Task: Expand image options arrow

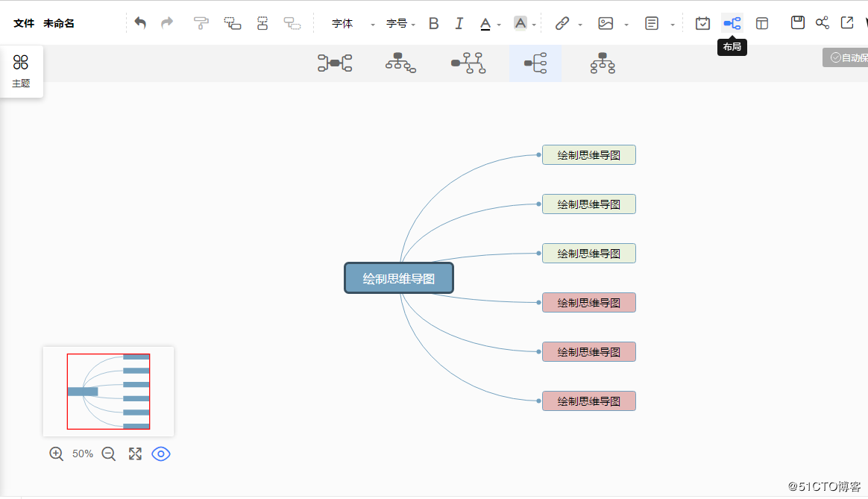Action: pyautogui.click(x=626, y=25)
